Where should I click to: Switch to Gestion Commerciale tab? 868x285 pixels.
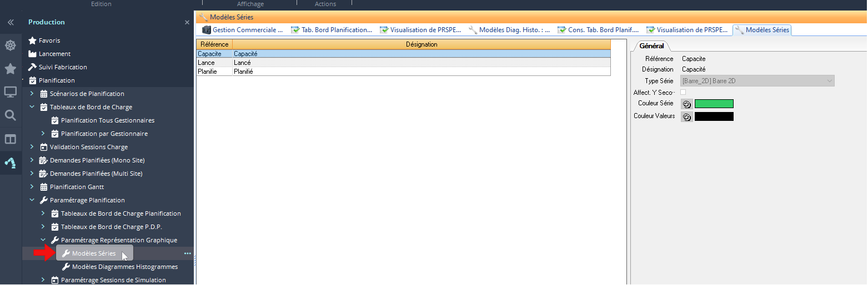point(243,30)
